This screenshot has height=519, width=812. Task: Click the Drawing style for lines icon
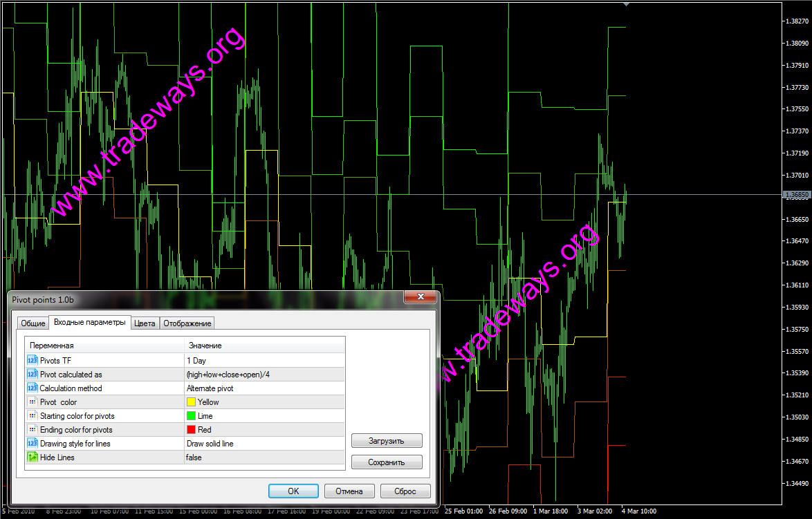32,444
